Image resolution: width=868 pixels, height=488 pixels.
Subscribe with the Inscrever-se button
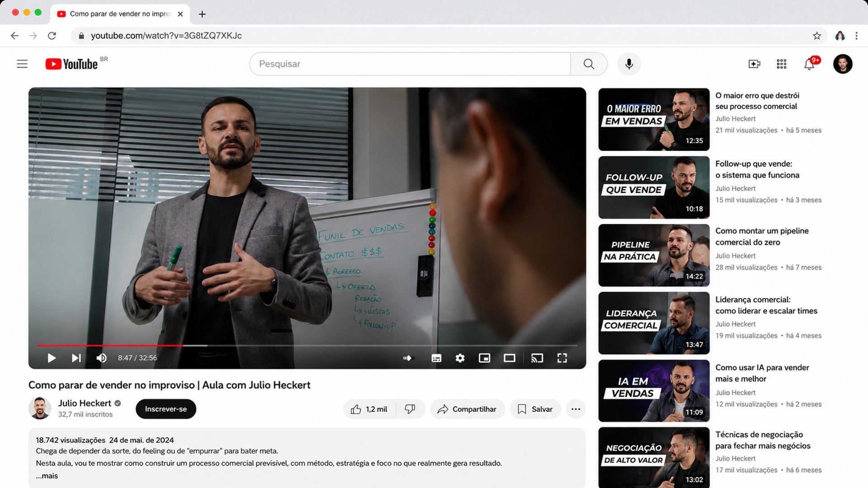coord(166,409)
